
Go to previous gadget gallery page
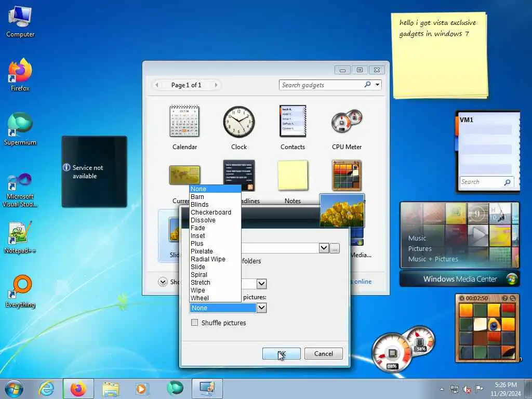157,85
